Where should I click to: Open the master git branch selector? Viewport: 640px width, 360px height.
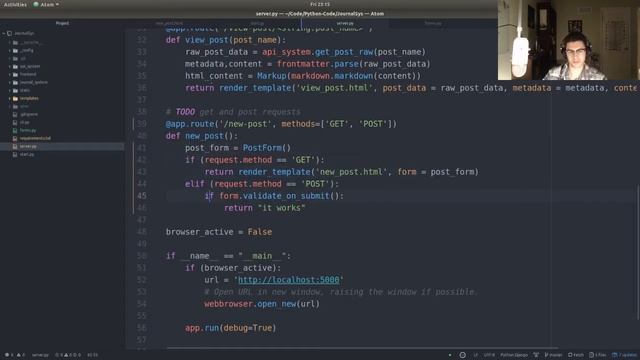click(x=553, y=355)
